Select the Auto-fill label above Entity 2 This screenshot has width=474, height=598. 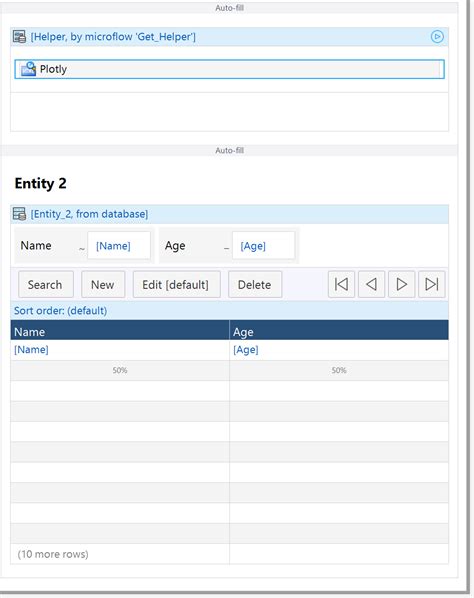(x=230, y=150)
